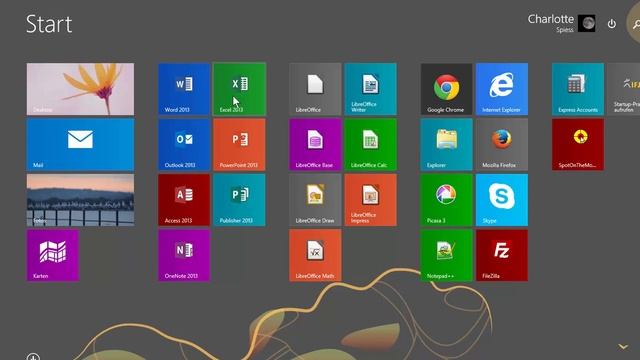Launch Skype

coord(502,200)
